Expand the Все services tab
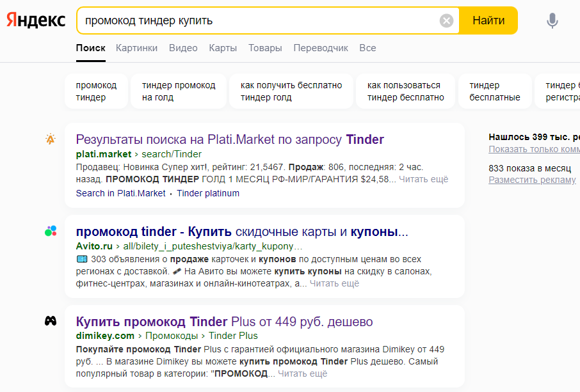Viewport: 580px width, 392px height. [367, 48]
